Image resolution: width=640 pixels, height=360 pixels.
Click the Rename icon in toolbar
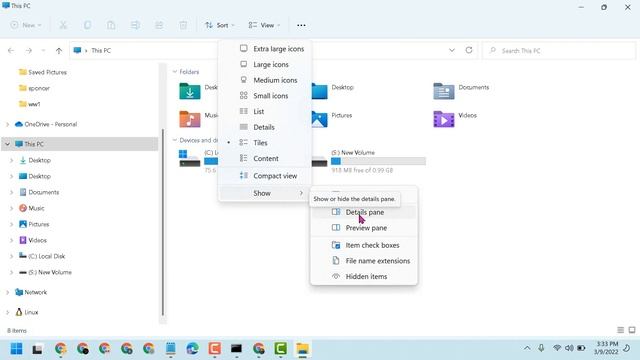[135, 25]
